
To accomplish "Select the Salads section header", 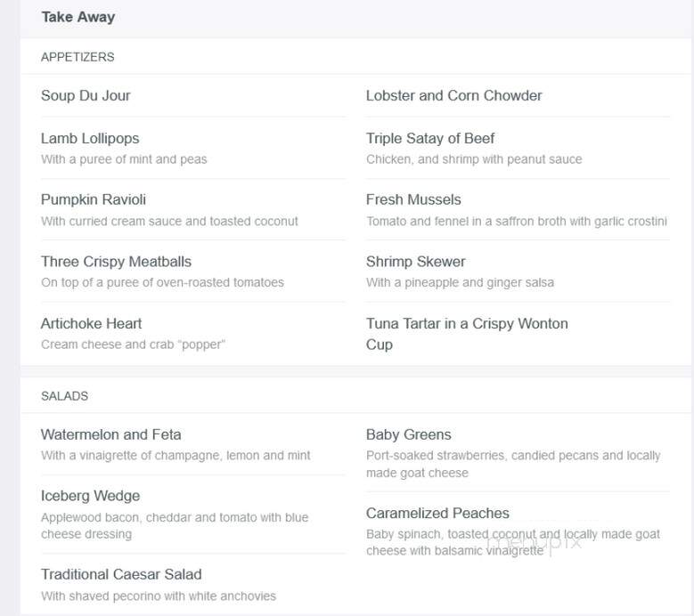I will click(x=65, y=396).
